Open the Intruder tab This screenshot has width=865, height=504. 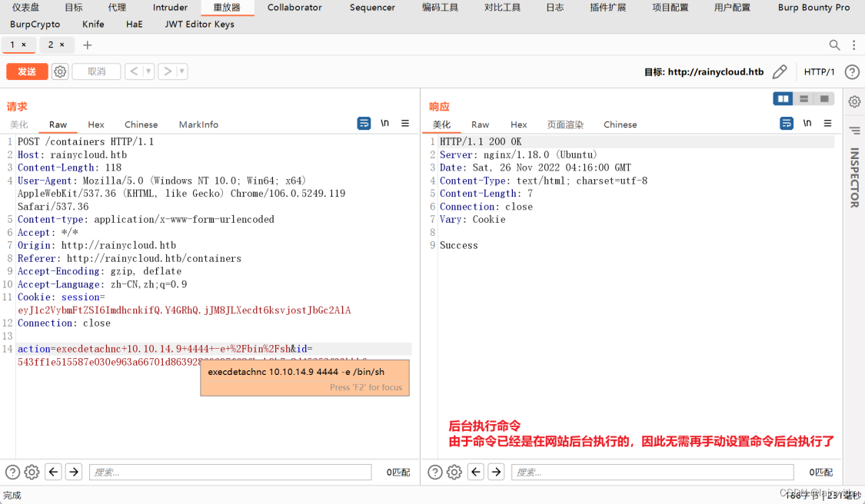tap(170, 8)
